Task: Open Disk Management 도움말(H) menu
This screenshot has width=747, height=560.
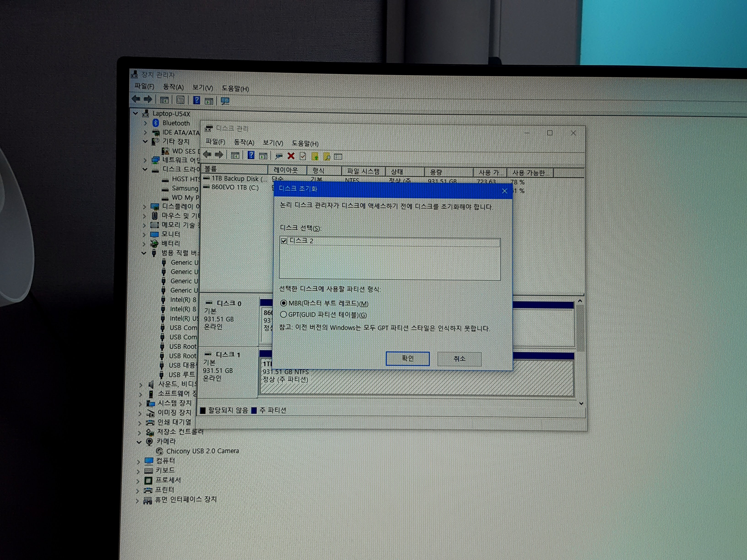Action: 305,143
